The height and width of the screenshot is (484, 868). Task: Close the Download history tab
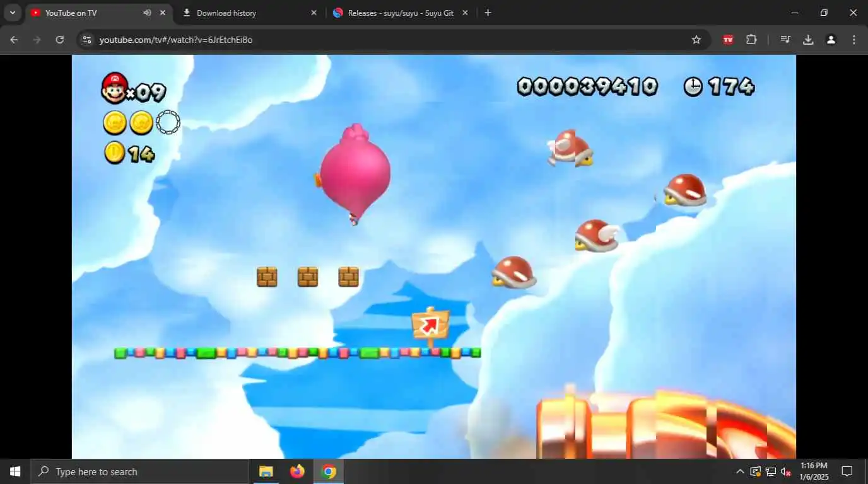point(314,13)
